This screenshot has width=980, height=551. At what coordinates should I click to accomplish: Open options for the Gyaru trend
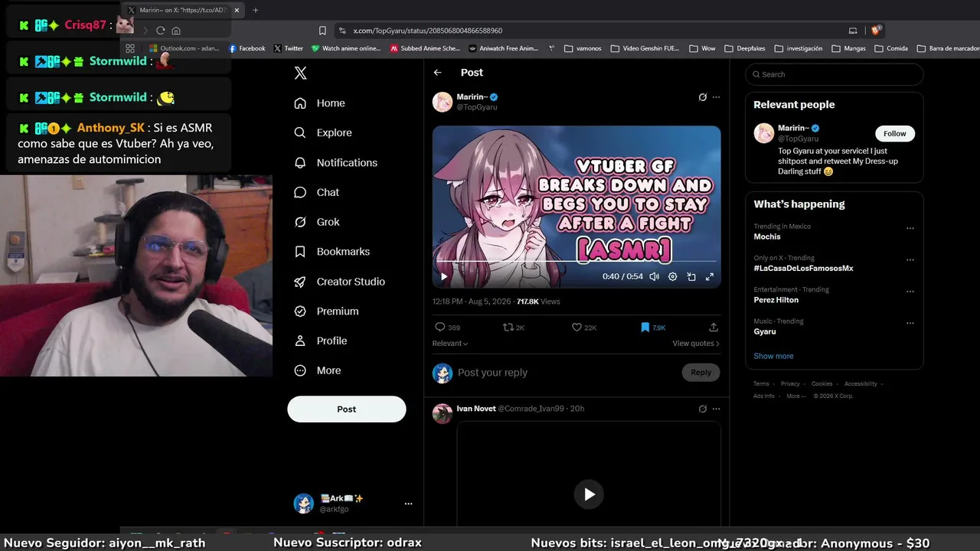coord(910,323)
